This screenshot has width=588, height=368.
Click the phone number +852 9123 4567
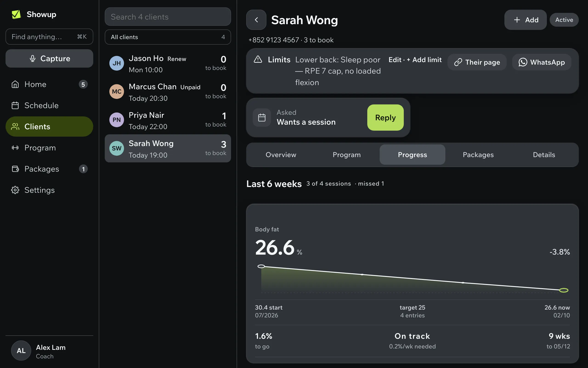point(274,40)
